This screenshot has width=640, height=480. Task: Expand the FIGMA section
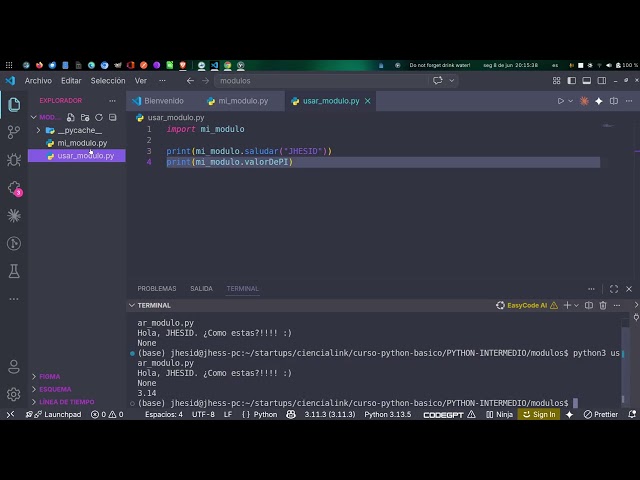click(x=50, y=376)
